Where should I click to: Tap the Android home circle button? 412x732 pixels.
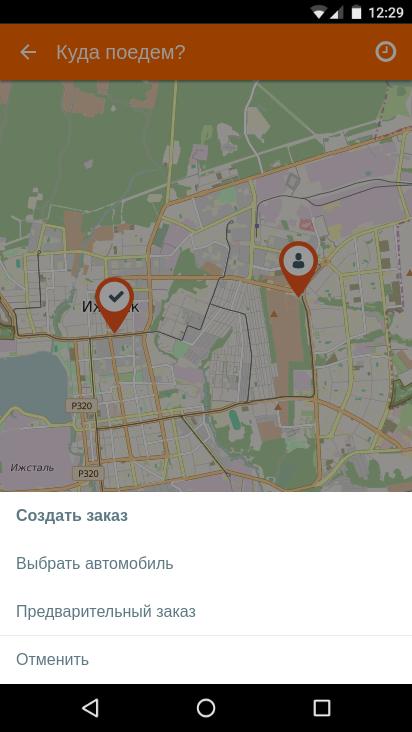(206, 708)
